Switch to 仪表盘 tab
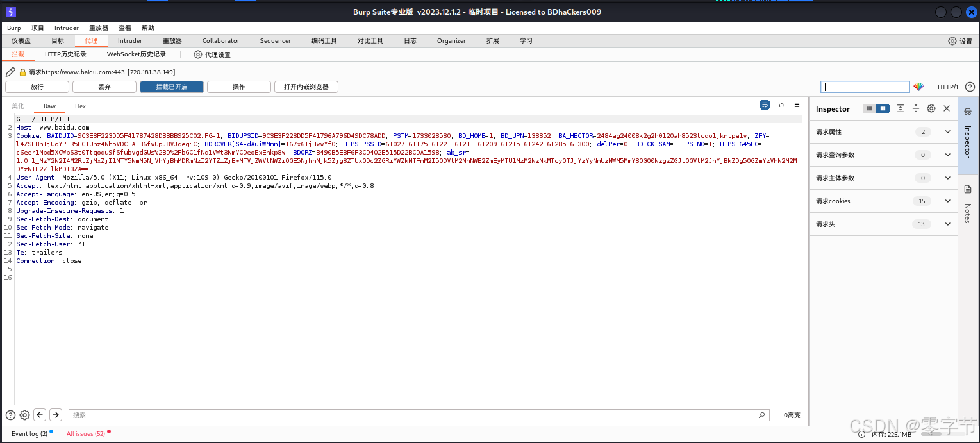The height and width of the screenshot is (443, 980). pos(21,41)
